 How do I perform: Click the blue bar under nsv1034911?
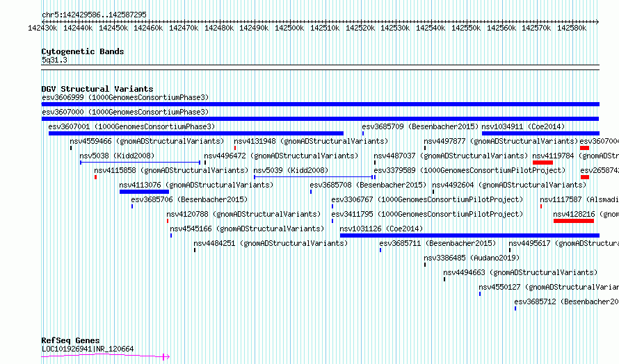540,133
